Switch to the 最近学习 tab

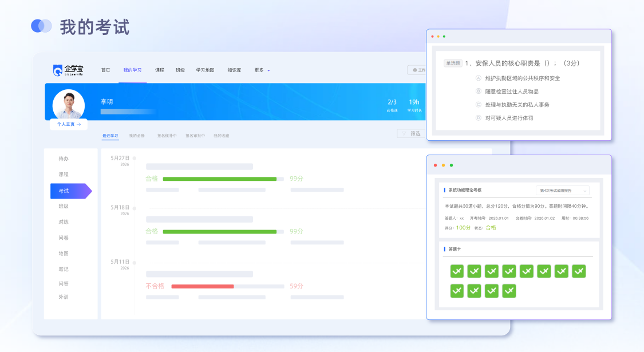[110, 136]
